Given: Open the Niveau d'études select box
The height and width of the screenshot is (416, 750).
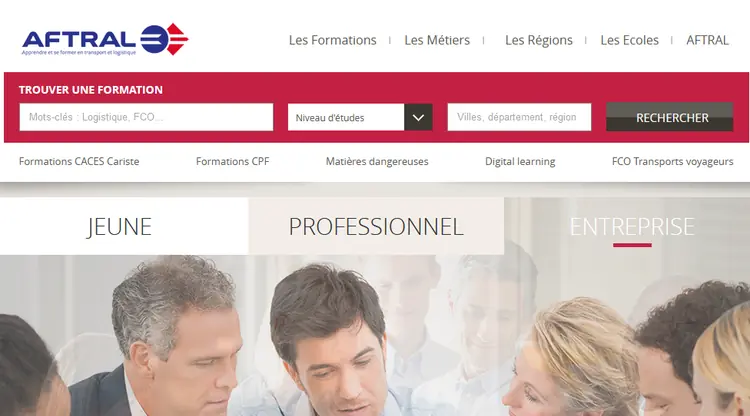Looking at the screenshot, I should click(360, 117).
